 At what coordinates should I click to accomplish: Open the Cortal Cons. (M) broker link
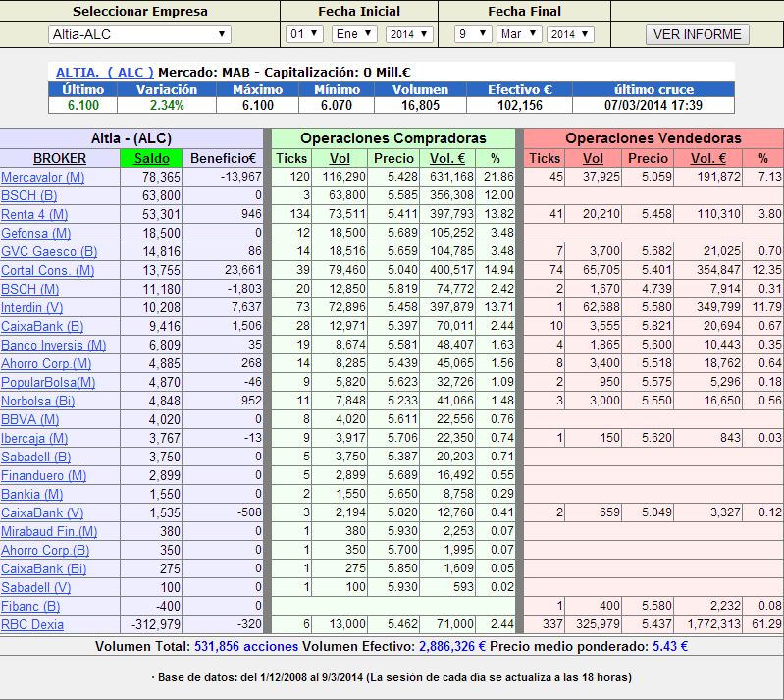47,270
